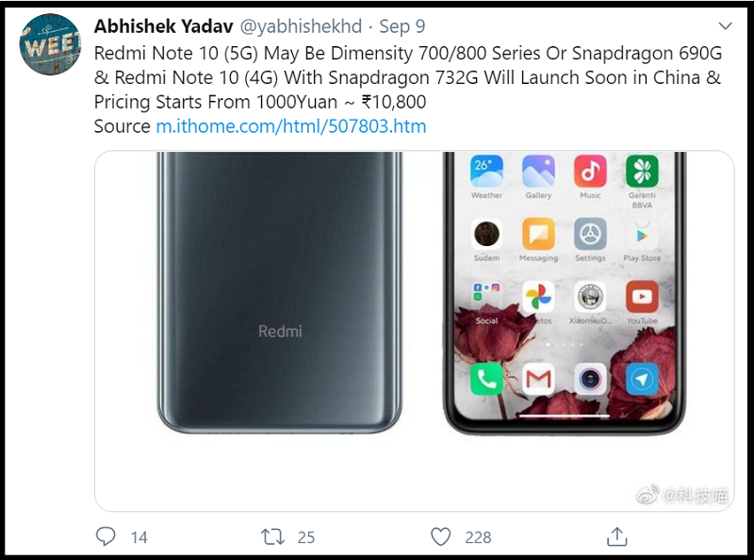The width and height of the screenshot is (754, 560).
Task: Click the Messaging app icon in photo
Action: point(538,234)
